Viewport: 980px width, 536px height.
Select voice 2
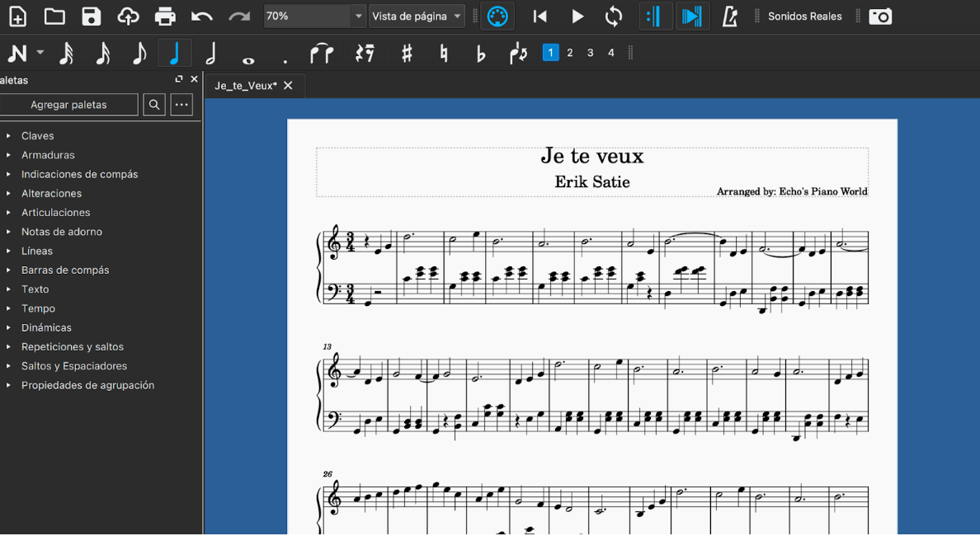570,53
